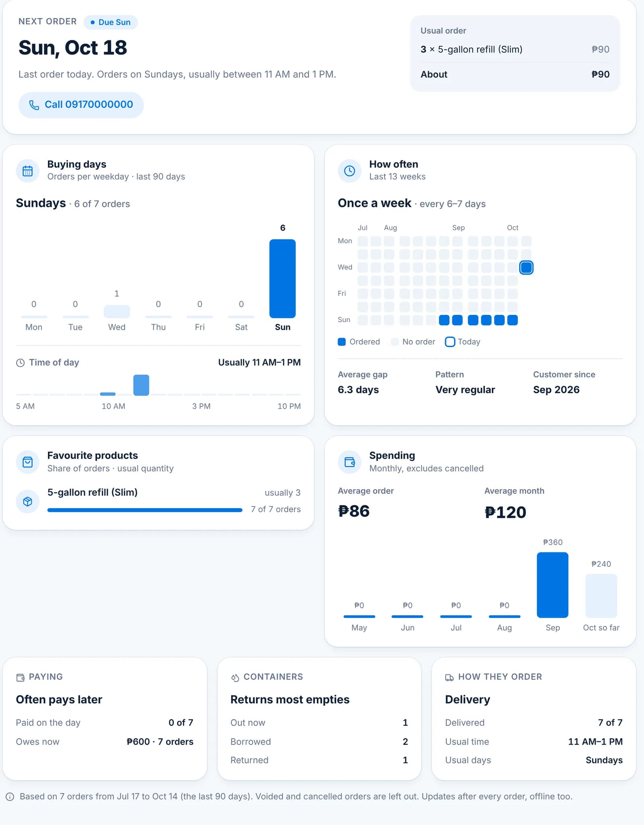Click the Wed bar in Buying days chart
Image resolution: width=644 pixels, height=825 pixels.
click(x=117, y=312)
